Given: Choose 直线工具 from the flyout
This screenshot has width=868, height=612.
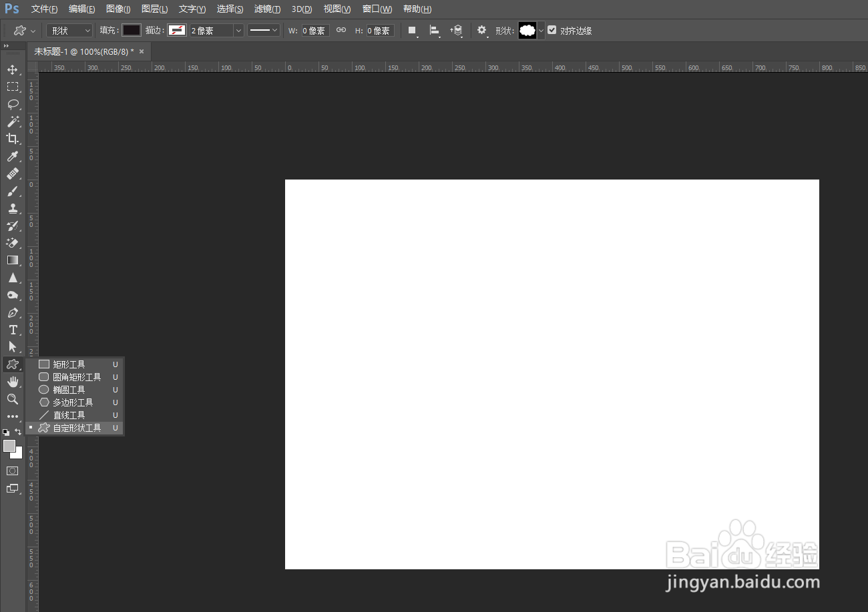Looking at the screenshot, I should click(74, 415).
